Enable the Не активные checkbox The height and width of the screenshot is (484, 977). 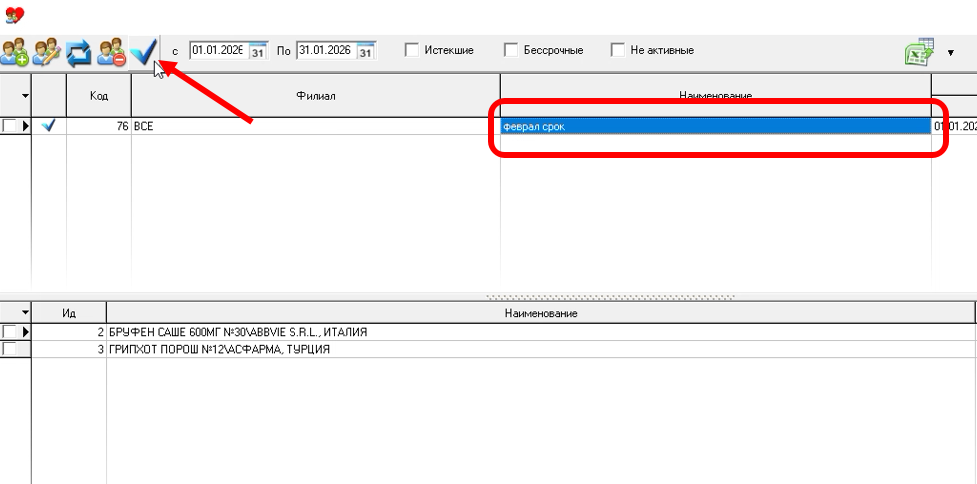click(617, 50)
